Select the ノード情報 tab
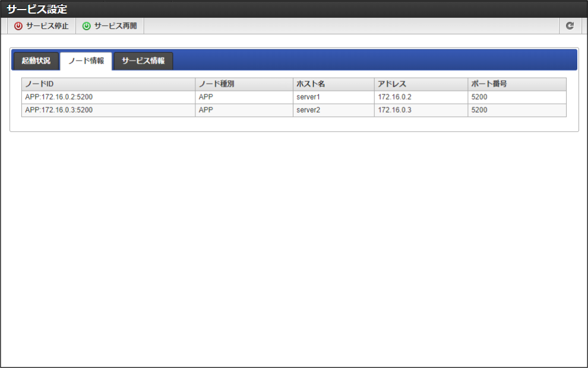 pos(86,61)
